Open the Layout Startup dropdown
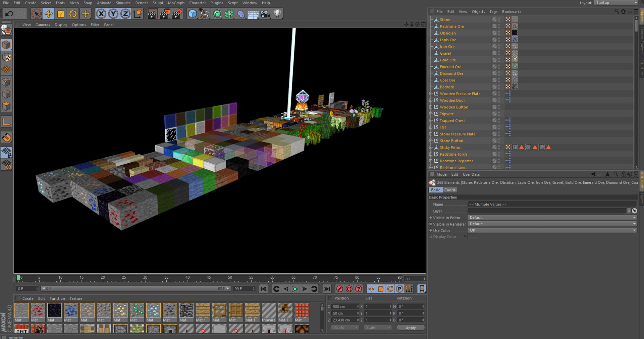644x339 pixels. 616,3
